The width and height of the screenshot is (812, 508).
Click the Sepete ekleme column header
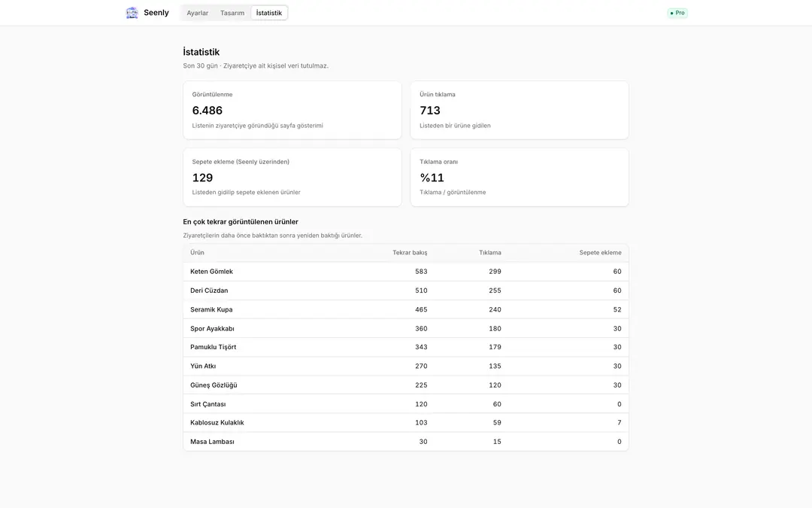coord(600,252)
